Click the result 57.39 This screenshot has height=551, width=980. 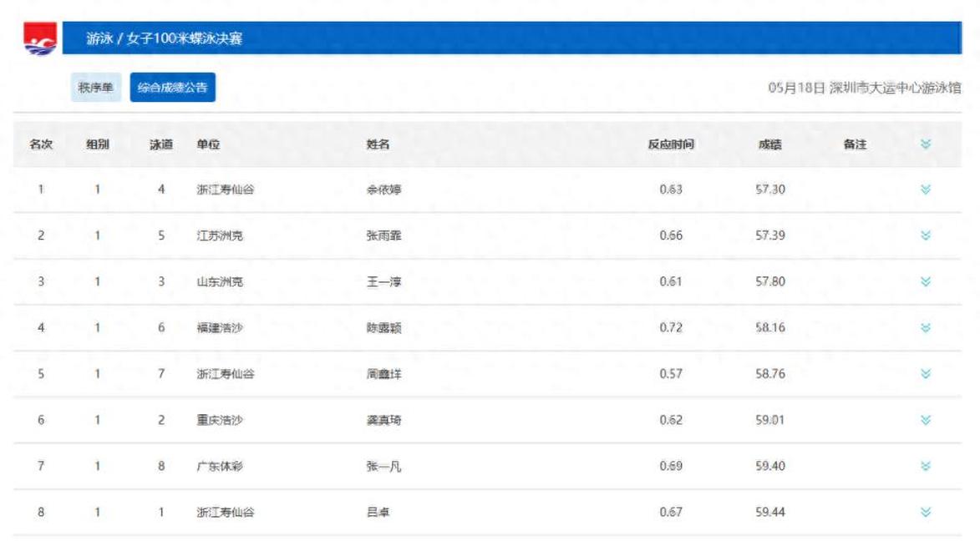770,235
